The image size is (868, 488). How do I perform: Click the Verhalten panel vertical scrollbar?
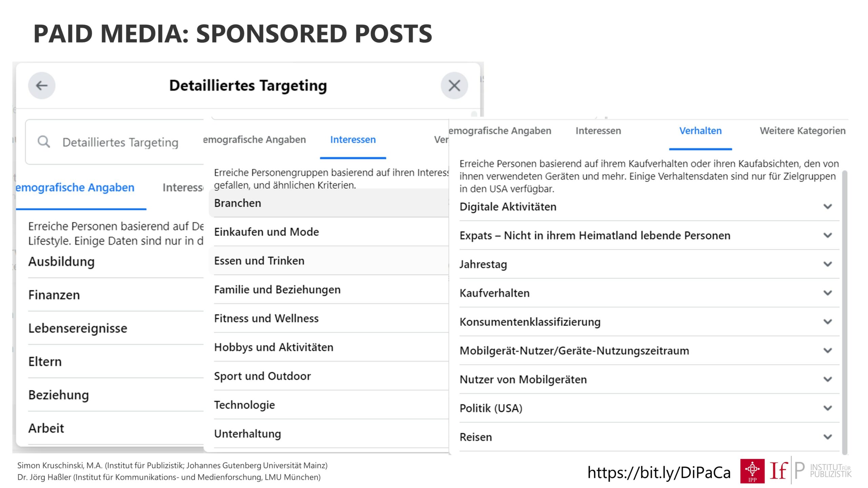tap(845, 312)
